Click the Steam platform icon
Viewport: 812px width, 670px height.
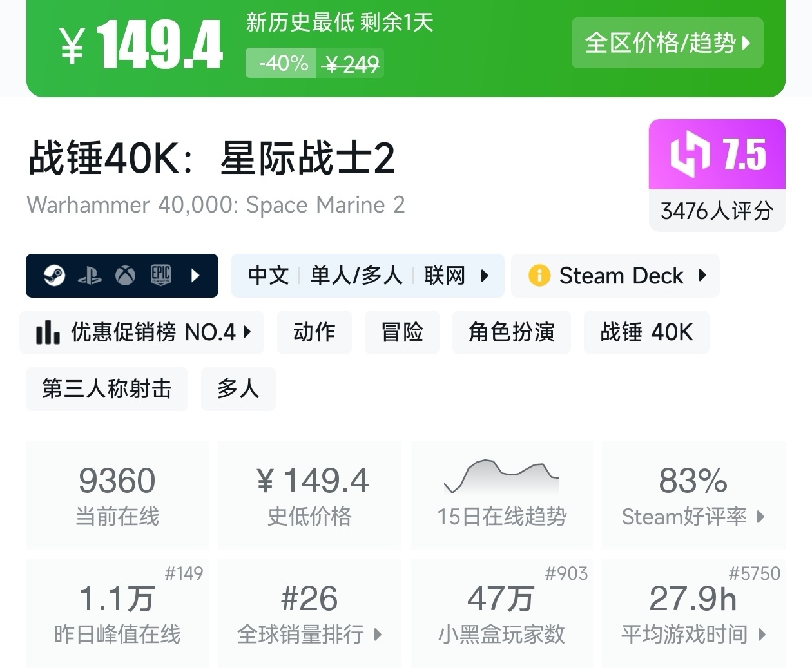tap(55, 276)
